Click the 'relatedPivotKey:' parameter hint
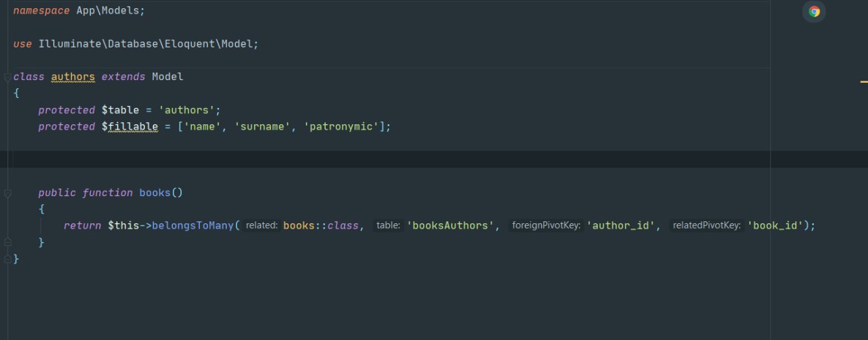Image resolution: width=868 pixels, height=340 pixels. 707,225
